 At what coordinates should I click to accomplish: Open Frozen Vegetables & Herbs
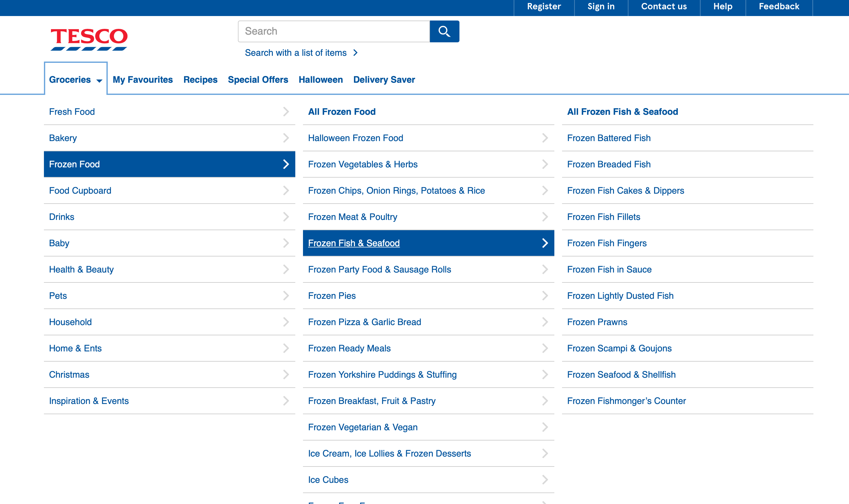click(x=428, y=164)
